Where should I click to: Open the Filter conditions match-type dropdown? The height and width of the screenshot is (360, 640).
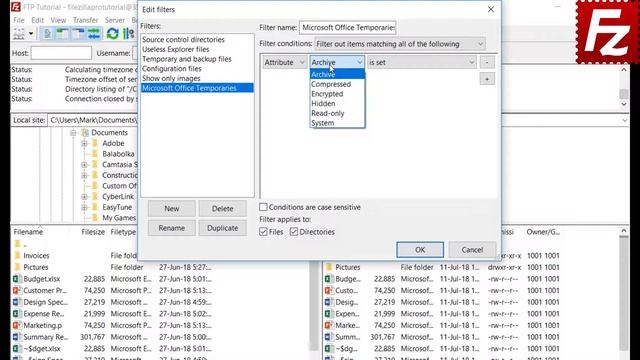point(400,44)
